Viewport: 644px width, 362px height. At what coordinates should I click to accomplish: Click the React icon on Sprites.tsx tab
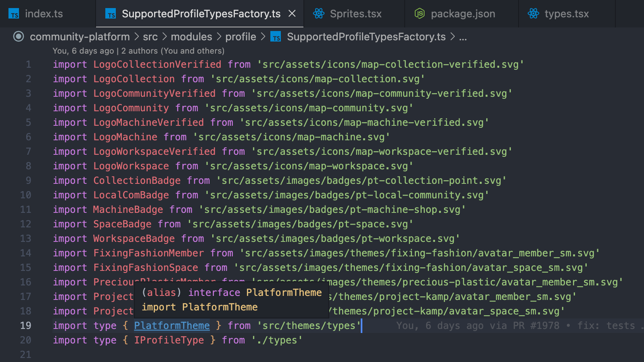[x=319, y=14]
